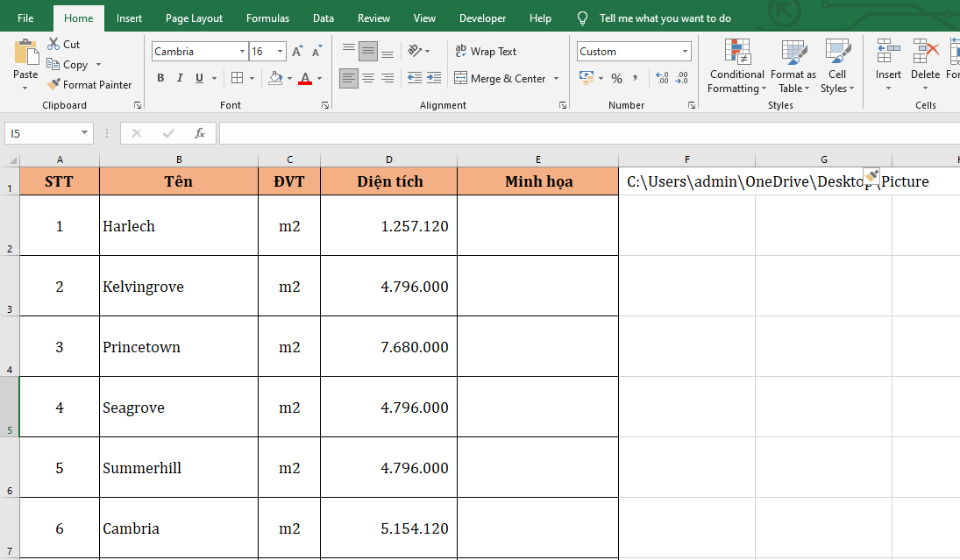Switch to the Formulas ribbon tab
The image size is (960, 560).
(x=267, y=18)
